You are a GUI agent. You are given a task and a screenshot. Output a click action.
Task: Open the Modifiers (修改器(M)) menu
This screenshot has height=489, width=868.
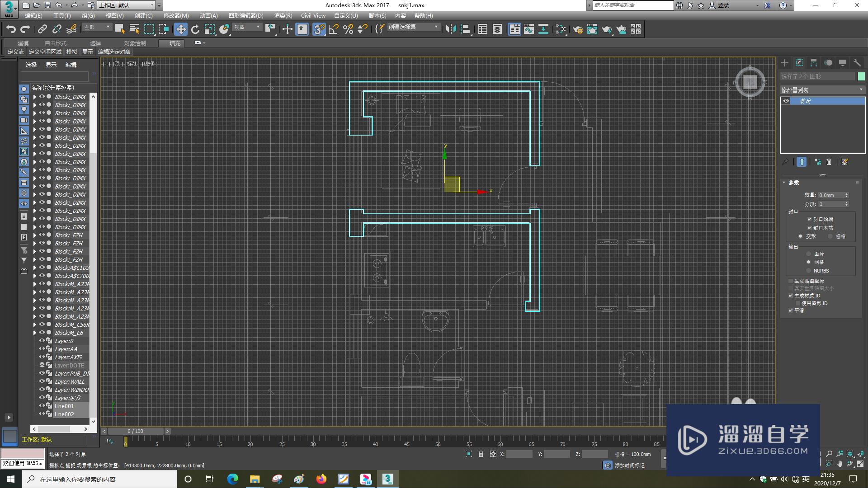click(176, 16)
